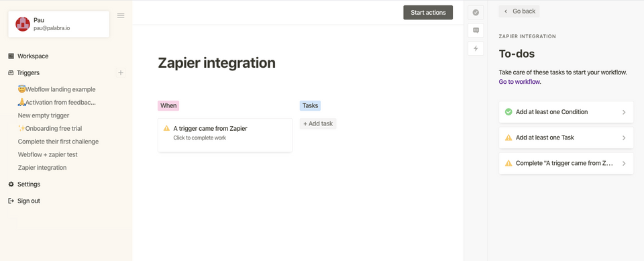Click warning icon on Zapier trigger card
This screenshot has width=644, height=261.
(166, 128)
